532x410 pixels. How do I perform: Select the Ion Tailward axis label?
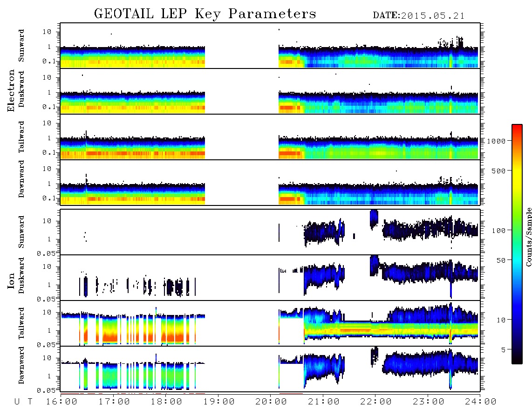[x=21, y=323]
